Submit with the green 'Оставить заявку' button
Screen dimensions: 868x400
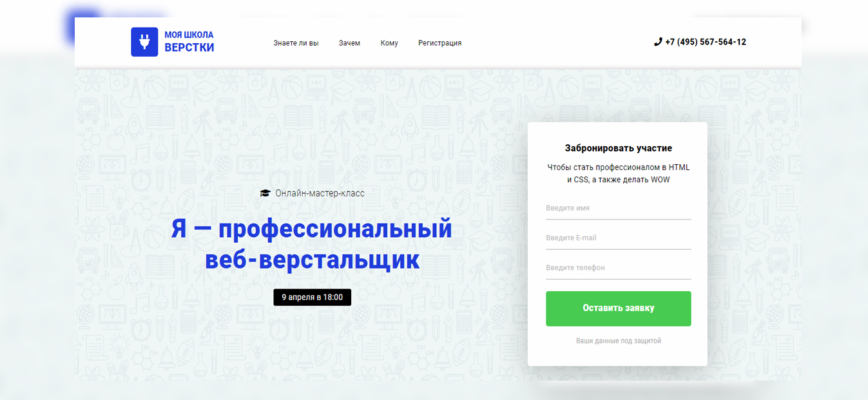pyautogui.click(x=619, y=309)
